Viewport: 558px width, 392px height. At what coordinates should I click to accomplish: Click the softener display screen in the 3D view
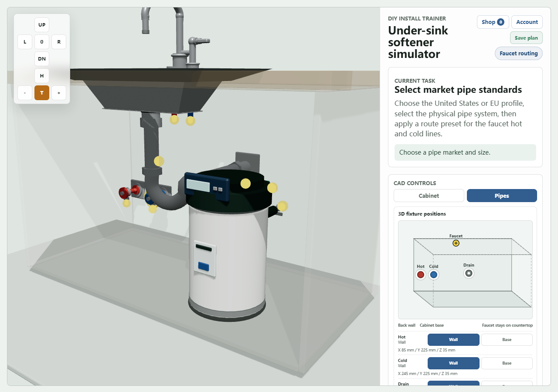coord(199,186)
